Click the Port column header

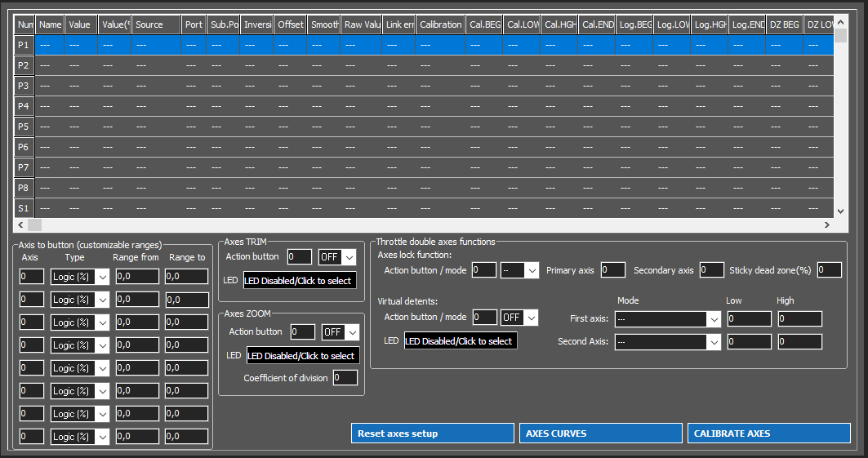pos(194,24)
